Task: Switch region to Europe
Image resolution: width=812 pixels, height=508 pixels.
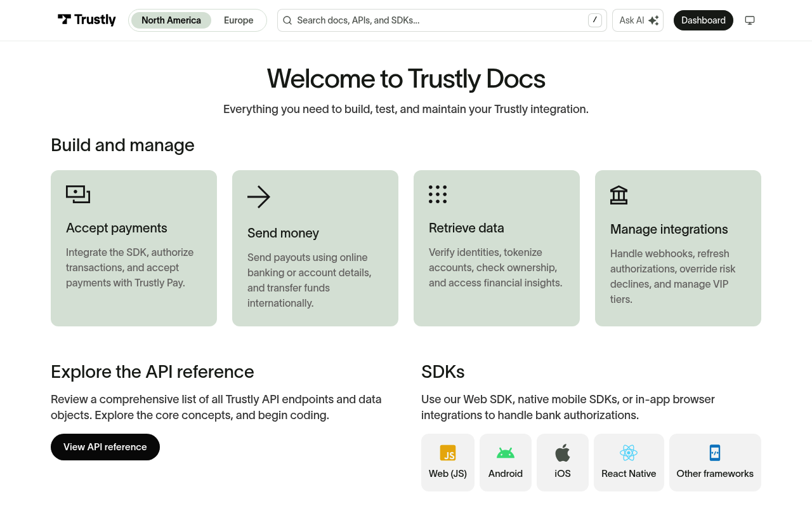Action: point(239,20)
